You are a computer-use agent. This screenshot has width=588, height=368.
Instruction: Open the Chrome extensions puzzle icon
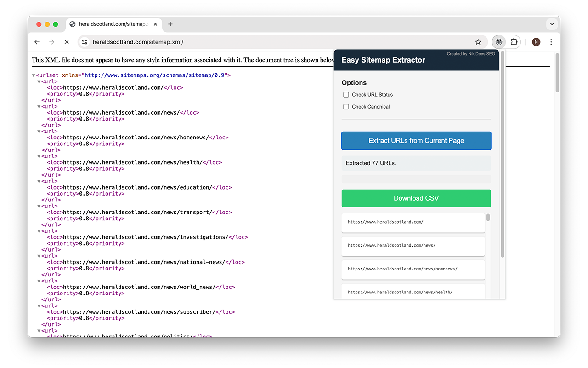point(514,42)
